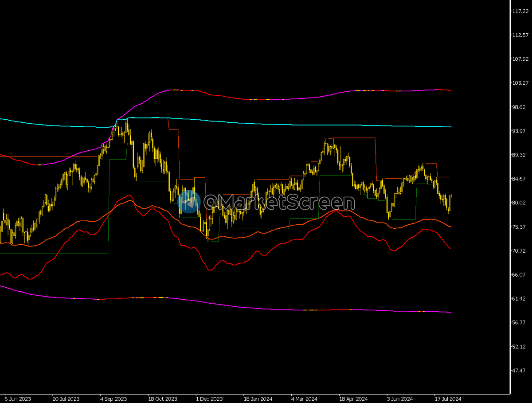Click the 20 Jul 2023 date label

tap(66, 399)
